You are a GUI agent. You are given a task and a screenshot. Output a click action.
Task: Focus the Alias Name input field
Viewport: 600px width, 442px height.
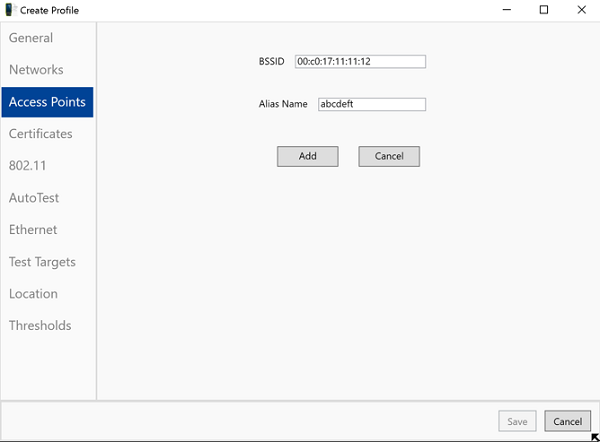pos(371,104)
